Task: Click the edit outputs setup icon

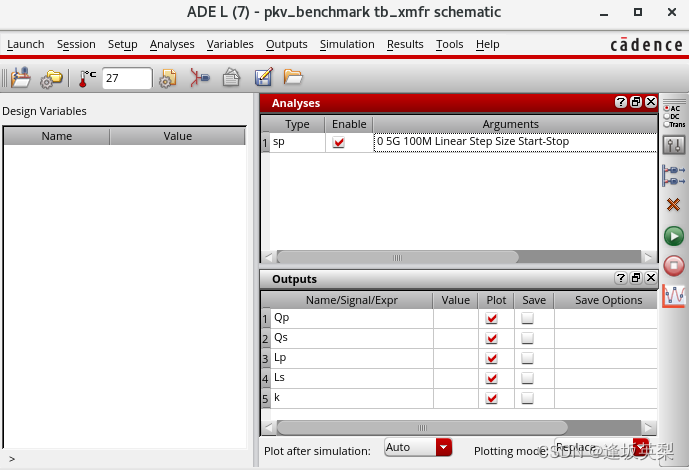Action: [x=264, y=77]
